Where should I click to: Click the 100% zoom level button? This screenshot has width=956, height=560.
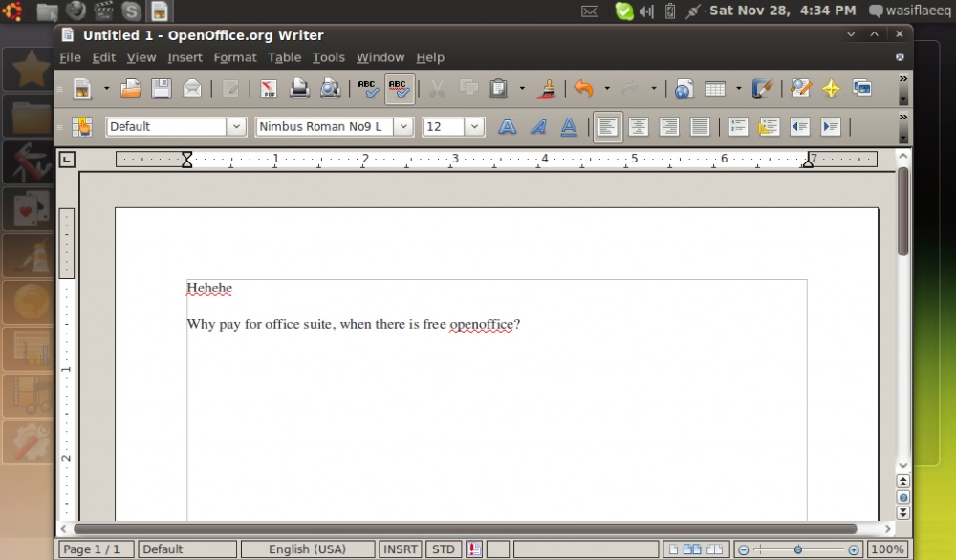point(887,549)
